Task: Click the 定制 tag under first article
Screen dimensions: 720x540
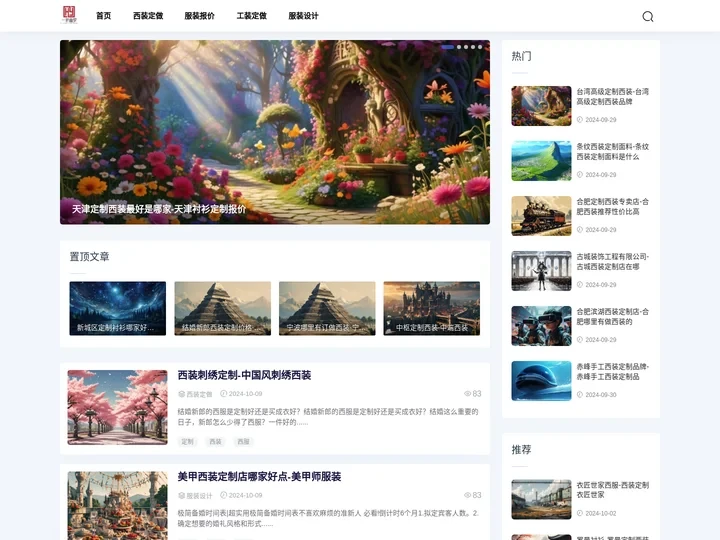Action: (187, 441)
